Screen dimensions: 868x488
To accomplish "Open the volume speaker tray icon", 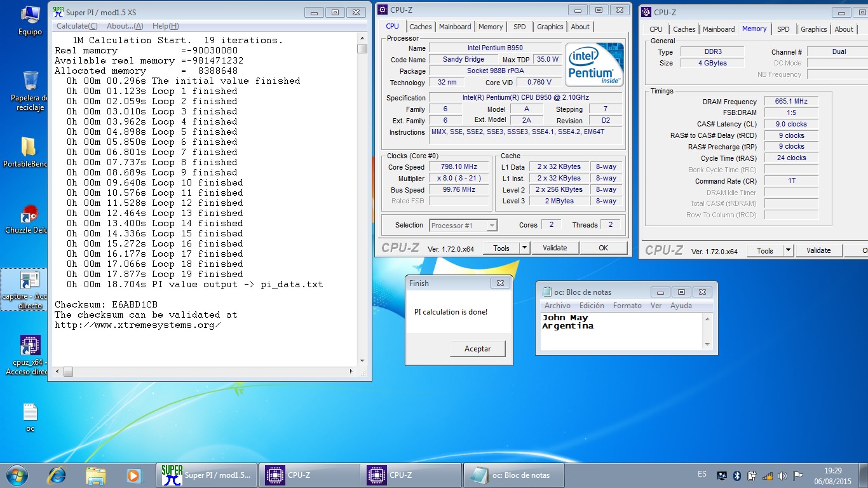I will [782, 475].
